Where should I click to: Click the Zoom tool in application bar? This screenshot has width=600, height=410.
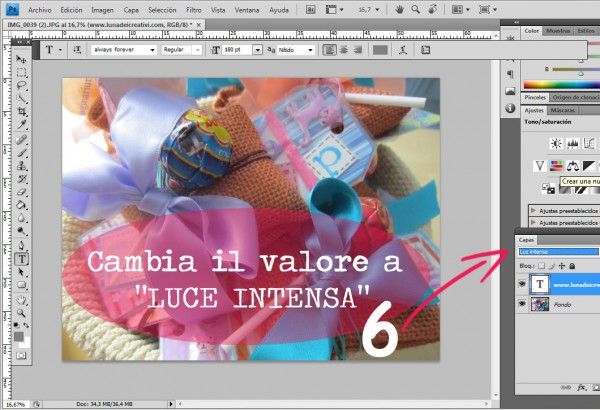pos(416,10)
